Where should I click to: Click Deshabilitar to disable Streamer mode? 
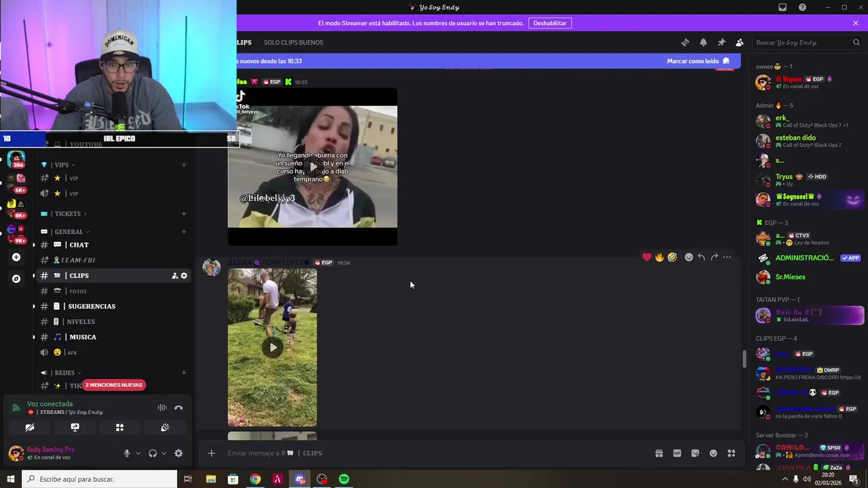click(550, 23)
